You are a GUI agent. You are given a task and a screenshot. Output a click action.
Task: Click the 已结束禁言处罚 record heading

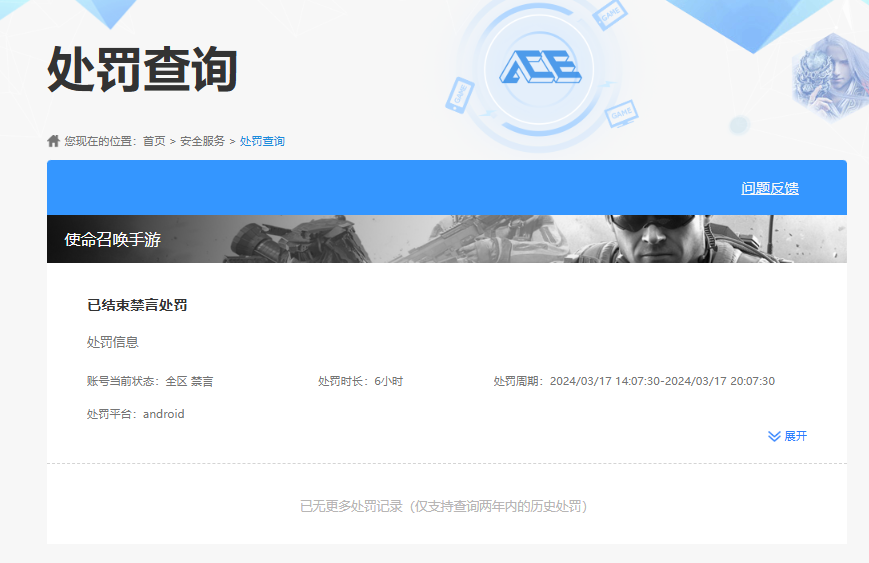[137, 305]
